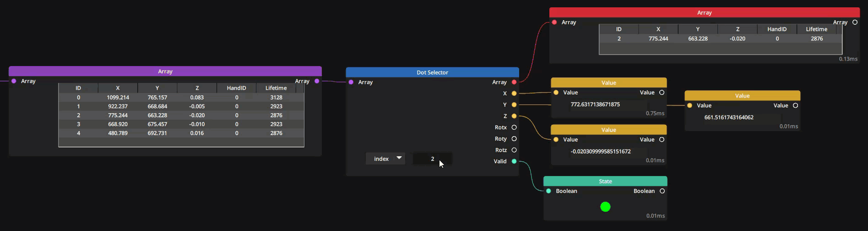Click cell 922.237 in the left Array table
This screenshot has height=231, width=868.
[x=118, y=106]
